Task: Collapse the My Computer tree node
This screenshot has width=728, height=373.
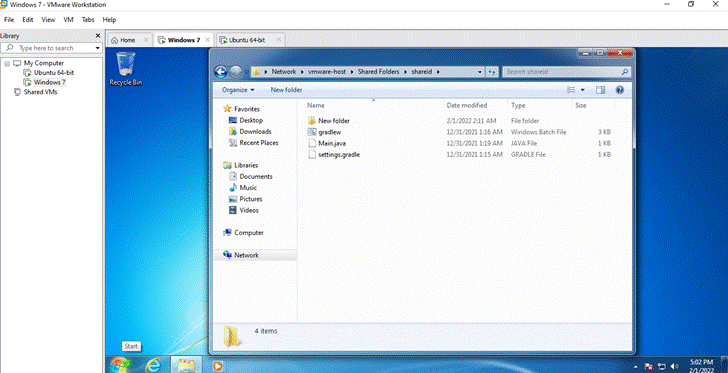Action: tap(7, 63)
